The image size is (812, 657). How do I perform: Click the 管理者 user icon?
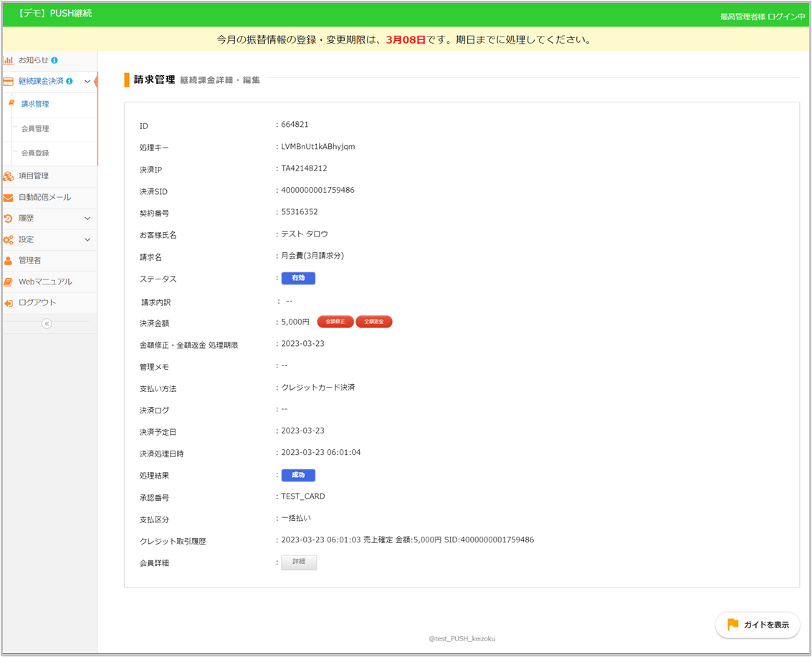(x=9, y=261)
